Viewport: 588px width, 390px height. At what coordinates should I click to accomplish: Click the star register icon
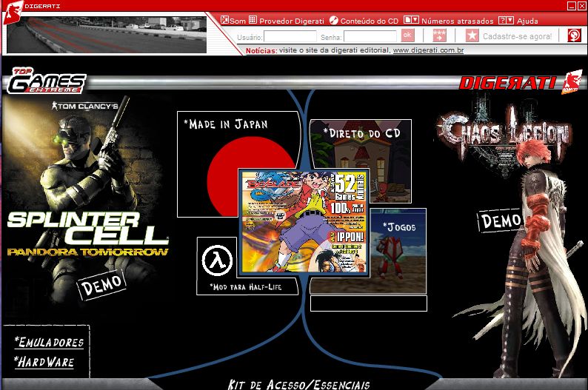(472, 36)
